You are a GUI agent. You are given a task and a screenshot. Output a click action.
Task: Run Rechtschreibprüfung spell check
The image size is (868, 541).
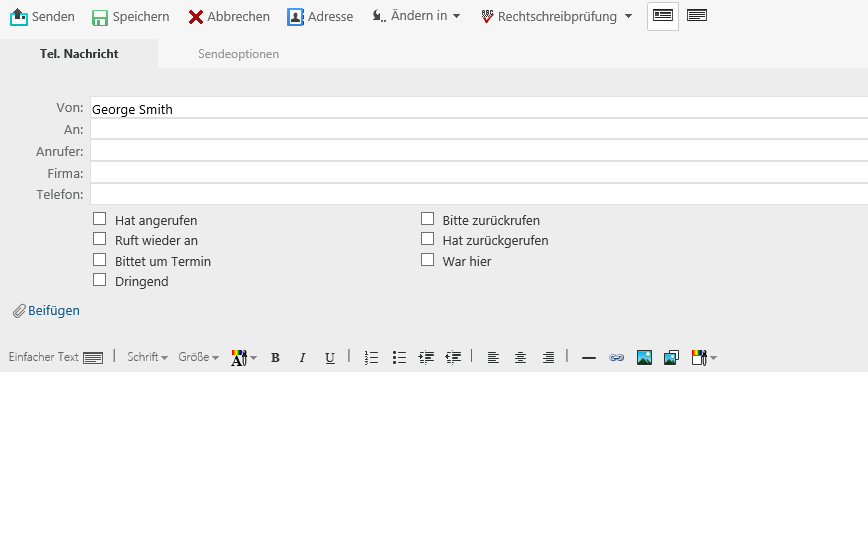(549, 17)
